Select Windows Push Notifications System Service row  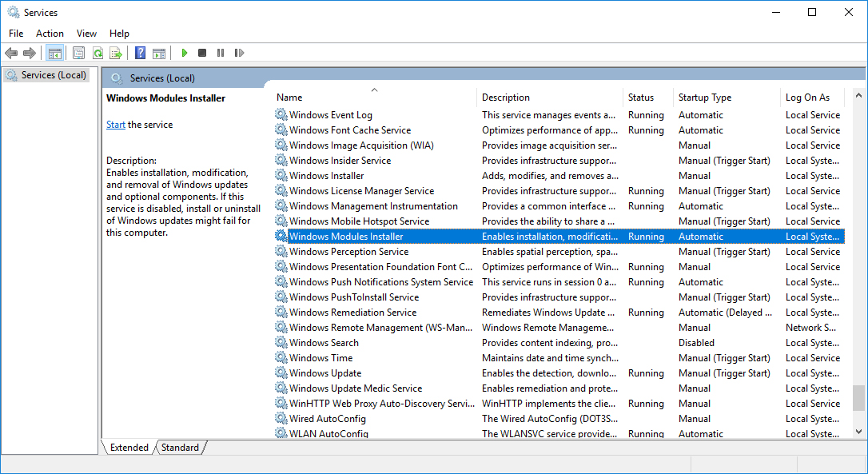(x=559, y=282)
